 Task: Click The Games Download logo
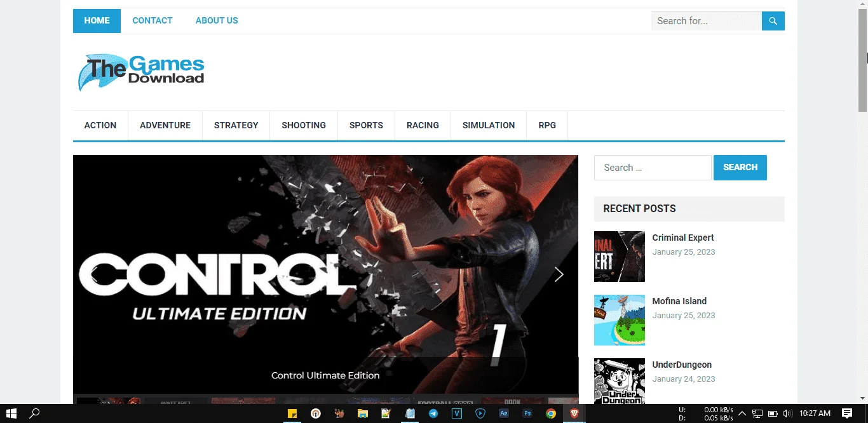(141, 72)
